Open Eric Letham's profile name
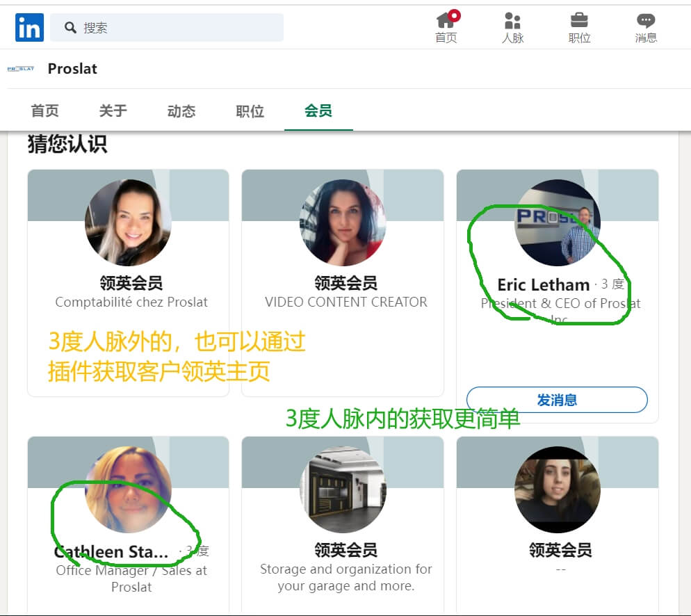Viewport: 691px width, 616px height. coord(544,284)
